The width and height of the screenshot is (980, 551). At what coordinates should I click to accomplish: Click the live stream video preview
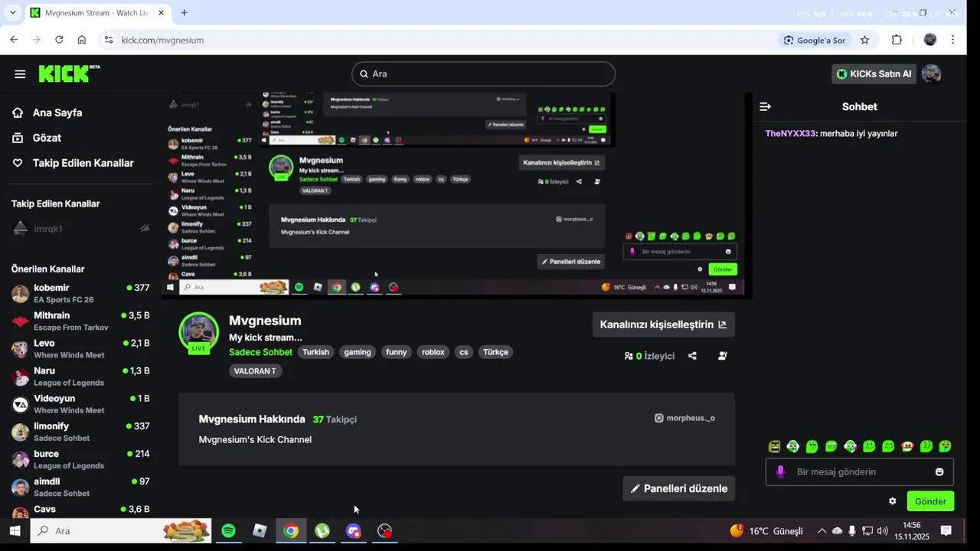click(x=456, y=195)
